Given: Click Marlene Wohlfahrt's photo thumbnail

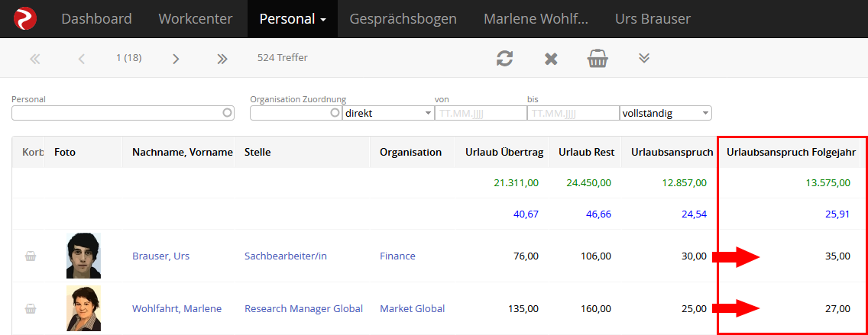Looking at the screenshot, I should tap(83, 308).
